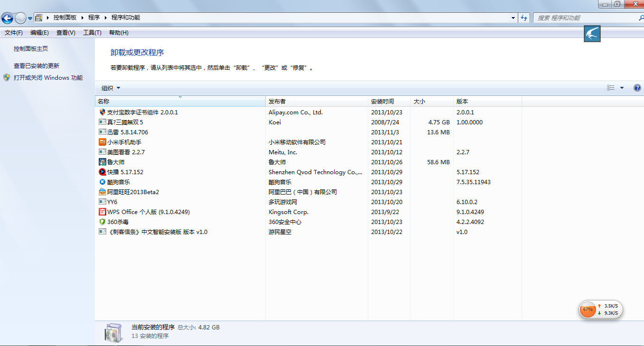
Task: Click publisher Meitu, Inc.
Action: coord(283,152)
